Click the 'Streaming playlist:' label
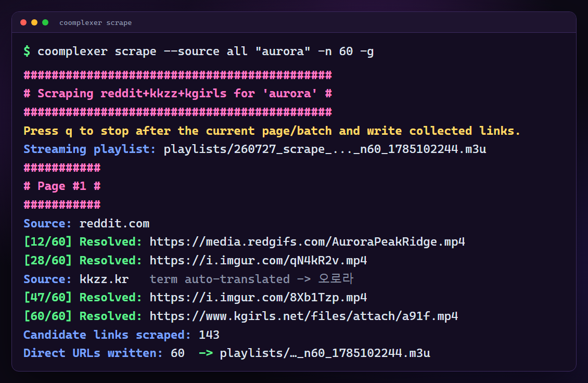Screen dimensions: 588x383 tap(90, 149)
